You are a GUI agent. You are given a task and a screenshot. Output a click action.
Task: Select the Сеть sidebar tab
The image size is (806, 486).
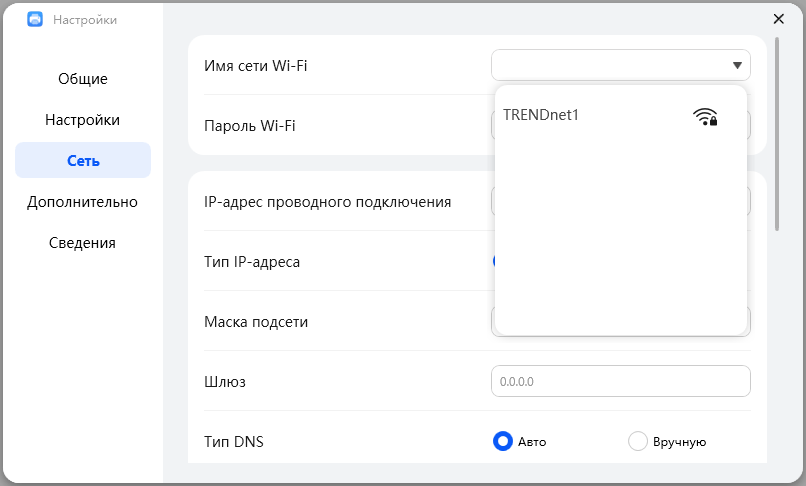pyautogui.click(x=83, y=161)
